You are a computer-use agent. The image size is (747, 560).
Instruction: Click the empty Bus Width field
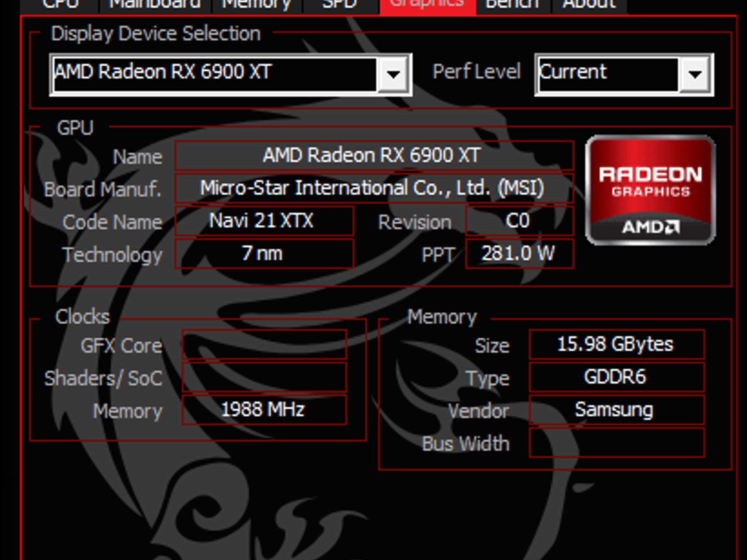tap(616, 443)
